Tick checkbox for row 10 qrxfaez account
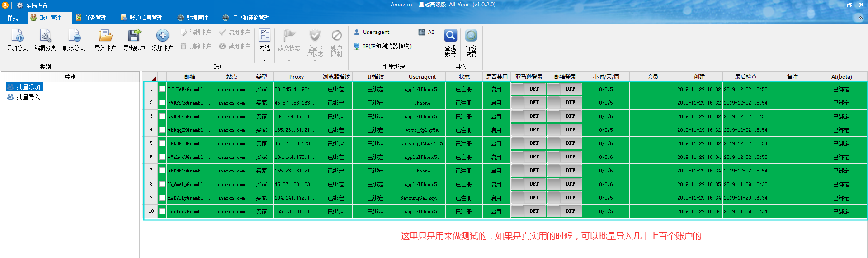The width and height of the screenshot is (868, 258). pos(162,211)
